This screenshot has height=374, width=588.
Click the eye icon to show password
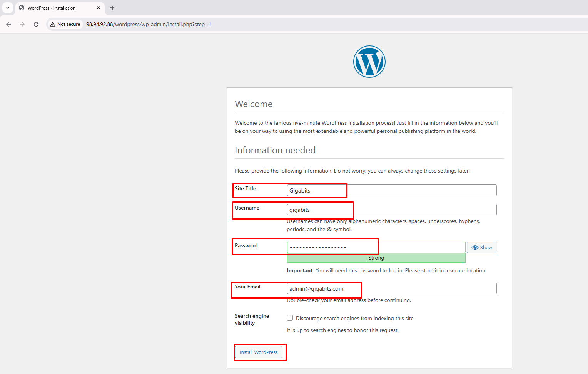(475, 247)
